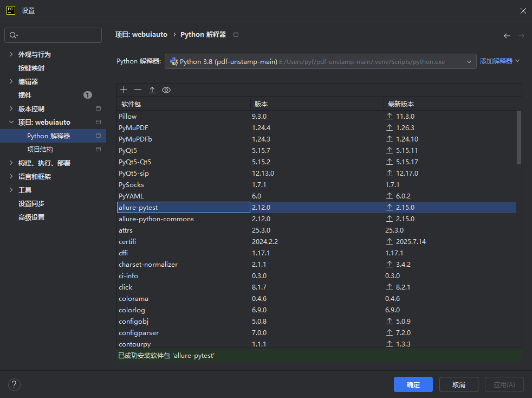This screenshot has width=532, height=398.
Task: Open the 插件 settings page
Action: click(x=25, y=95)
